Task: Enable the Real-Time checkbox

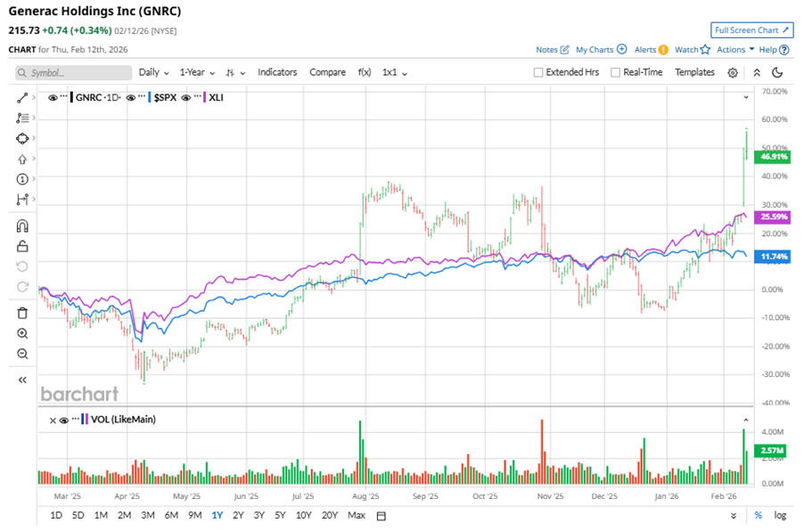Action: pyautogui.click(x=615, y=72)
